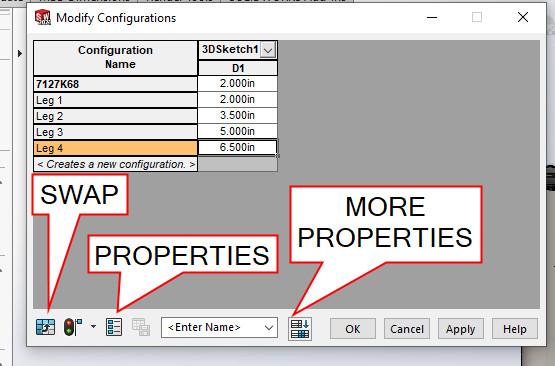This screenshot has height=366, width=555.
Task: Click the Cancel button
Action: [x=407, y=329]
